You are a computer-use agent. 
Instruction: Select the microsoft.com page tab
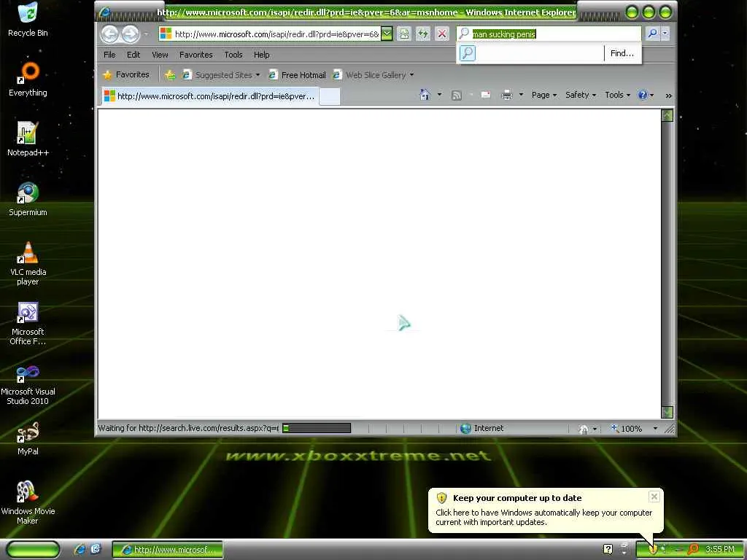[209, 96]
